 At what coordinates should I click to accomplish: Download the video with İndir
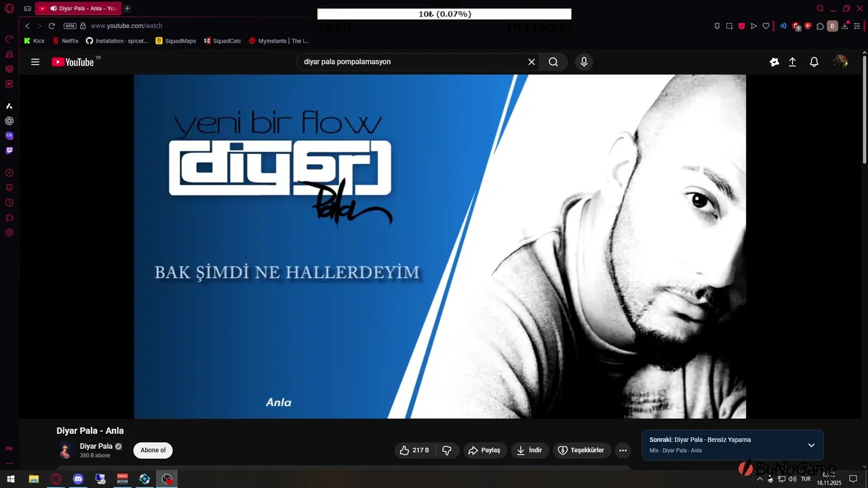coord(529,450)
